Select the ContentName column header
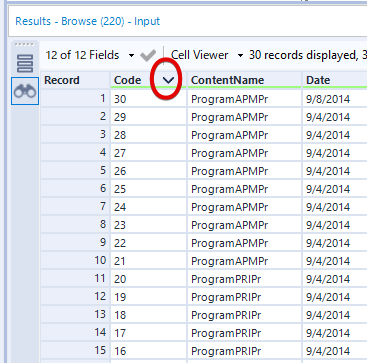Viewport: 367px width, 363px height. 244,80
